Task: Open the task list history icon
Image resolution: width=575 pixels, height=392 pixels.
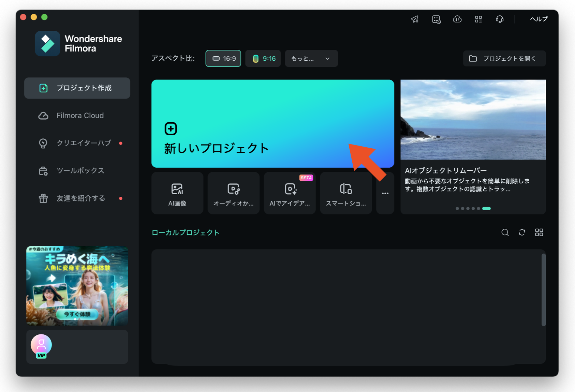Action: click(x=436, y=19)
